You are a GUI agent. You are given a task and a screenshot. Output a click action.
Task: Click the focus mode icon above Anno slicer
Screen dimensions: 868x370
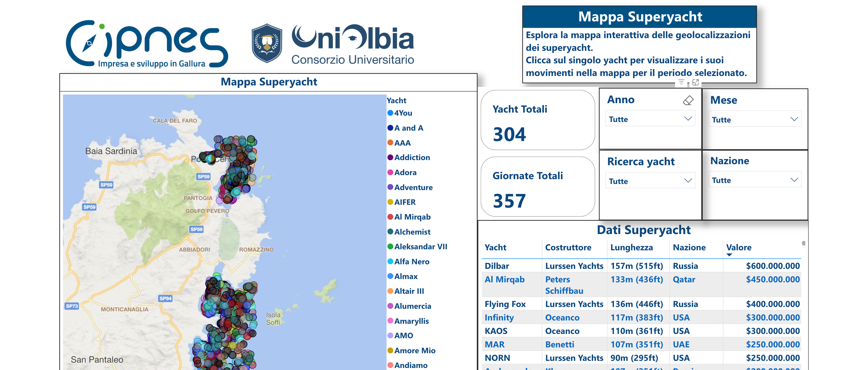(x=695, y=82)
